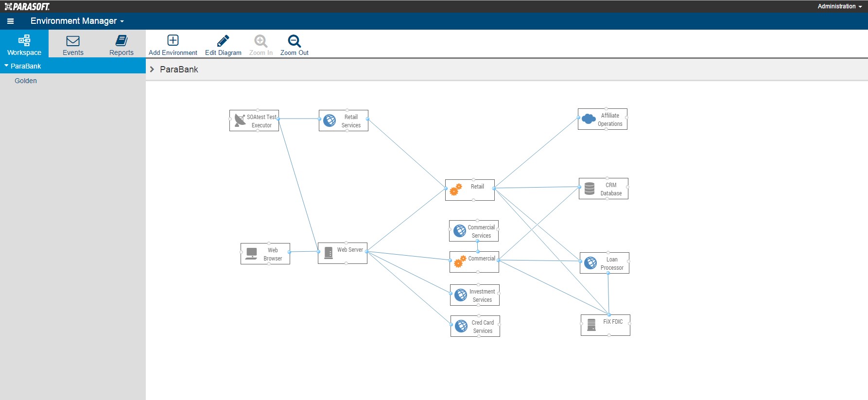This screenshot has height=400, width=868.
Task: Select the SOAtest Test Executor satellite icon
Action: tap(240, 120)
